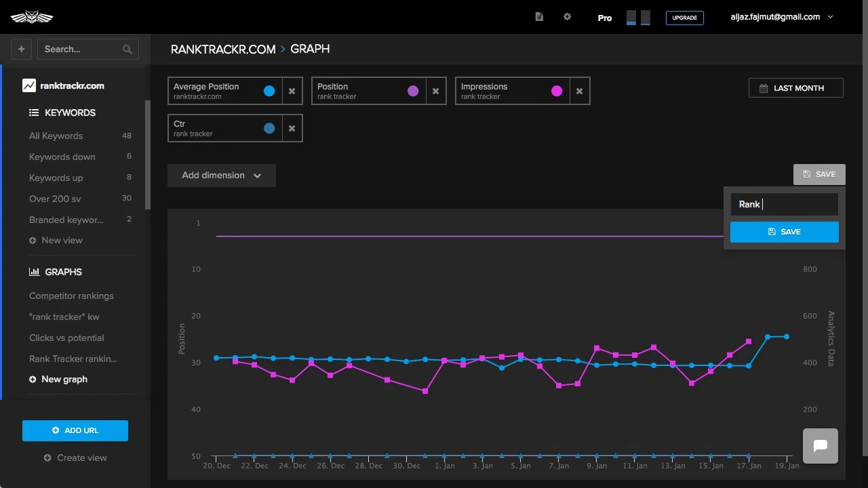The width and height of the screenshot is (868, 488).
Task: Focus the graph name field containing Rank
Action: tap(785, 204)
